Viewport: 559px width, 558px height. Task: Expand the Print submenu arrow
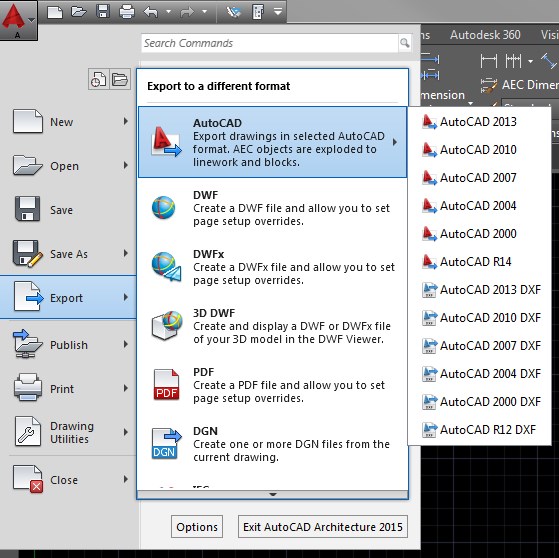[125, 388]
